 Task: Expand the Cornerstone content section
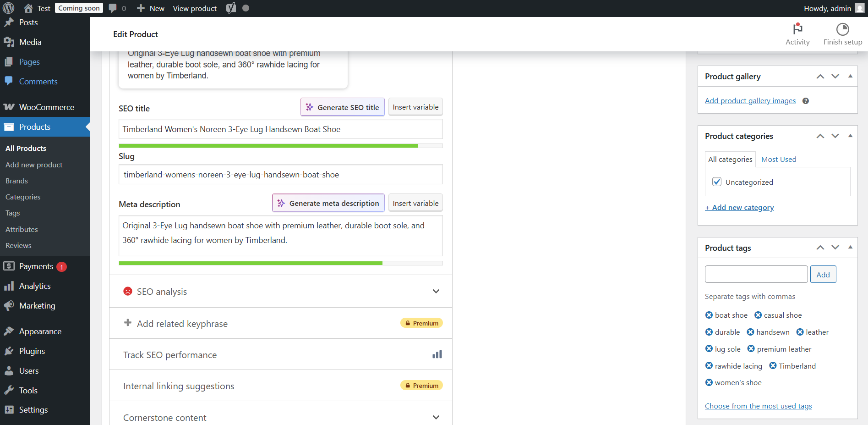[x=436, y=417]
